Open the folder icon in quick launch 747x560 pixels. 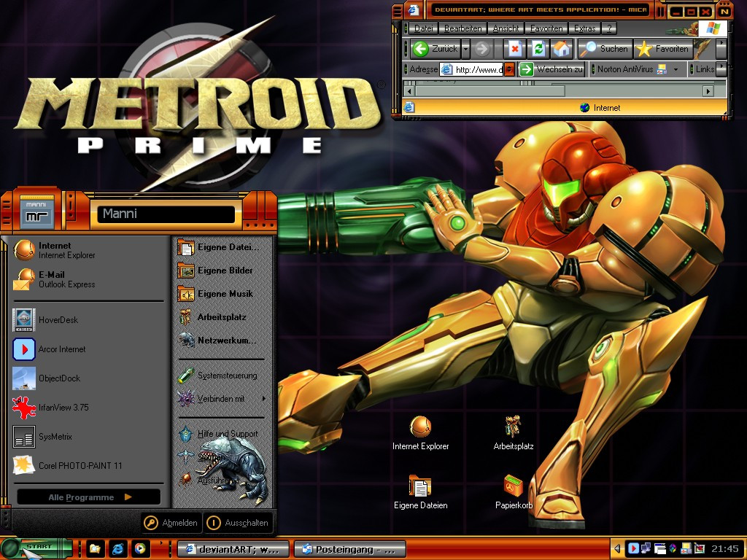click(x=94, y=549)
